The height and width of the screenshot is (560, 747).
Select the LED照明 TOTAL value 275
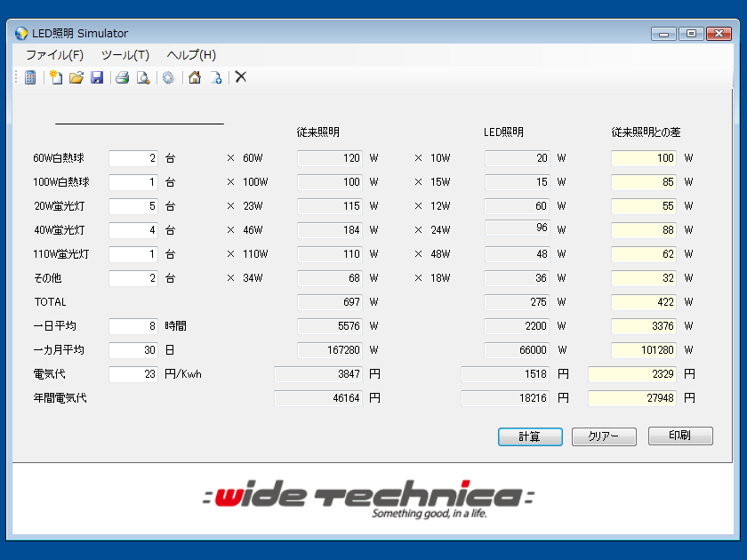coord(517,302)
